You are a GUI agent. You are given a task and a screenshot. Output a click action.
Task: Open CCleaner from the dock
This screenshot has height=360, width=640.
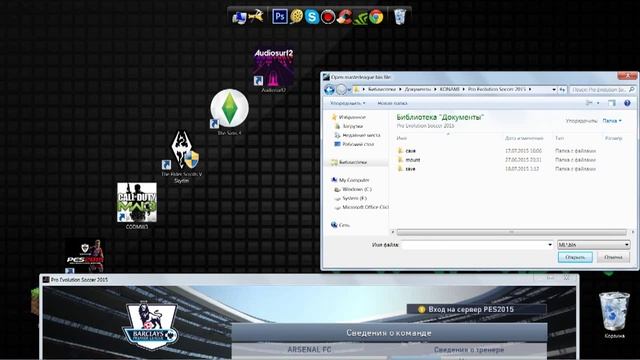pyautogui.click(x=344, y=17)
